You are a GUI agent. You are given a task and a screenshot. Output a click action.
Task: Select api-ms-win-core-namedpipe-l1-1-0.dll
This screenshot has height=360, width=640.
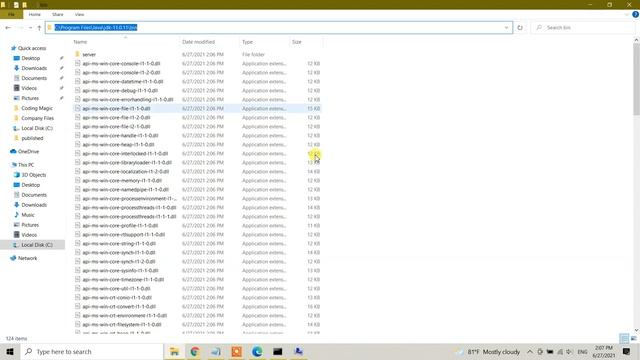click(125, 189)
